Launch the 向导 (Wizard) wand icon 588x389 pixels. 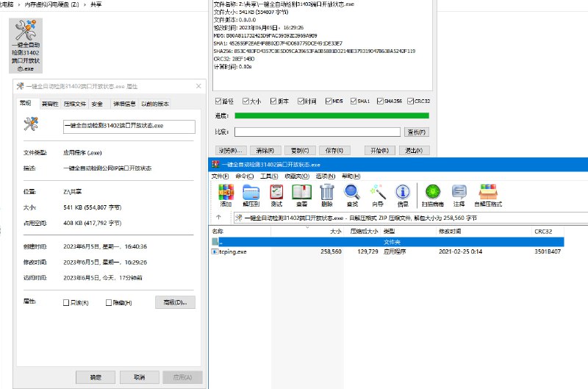(378, 194)
